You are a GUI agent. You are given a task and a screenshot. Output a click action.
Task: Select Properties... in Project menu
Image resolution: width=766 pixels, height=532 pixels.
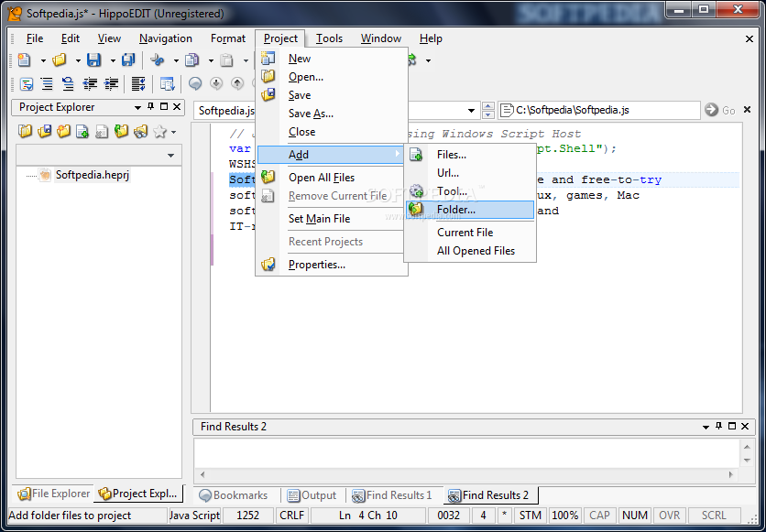click(331, 265)
